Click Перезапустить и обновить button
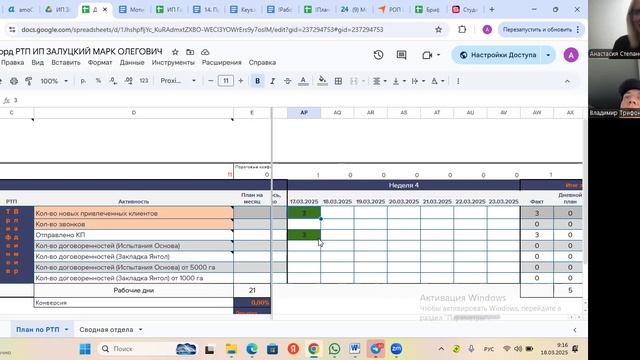The height and width of the screenshot is (360, 640). point(537,29)
